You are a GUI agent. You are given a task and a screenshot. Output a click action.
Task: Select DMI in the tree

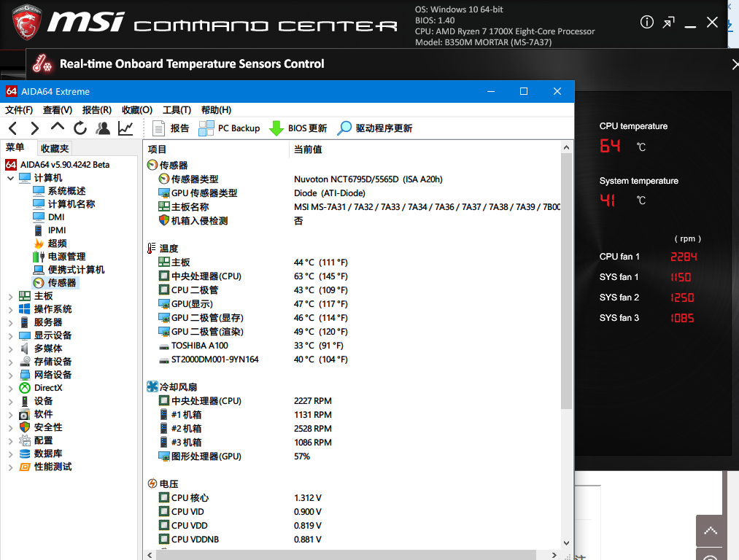pyautogui.click(x=49, y=217)
